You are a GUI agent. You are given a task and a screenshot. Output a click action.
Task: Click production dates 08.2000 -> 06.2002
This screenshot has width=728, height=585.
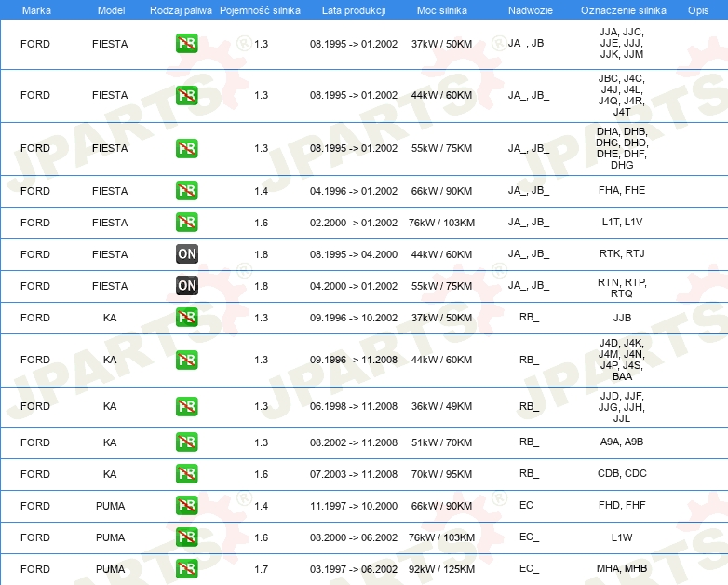tap(354, 537)
